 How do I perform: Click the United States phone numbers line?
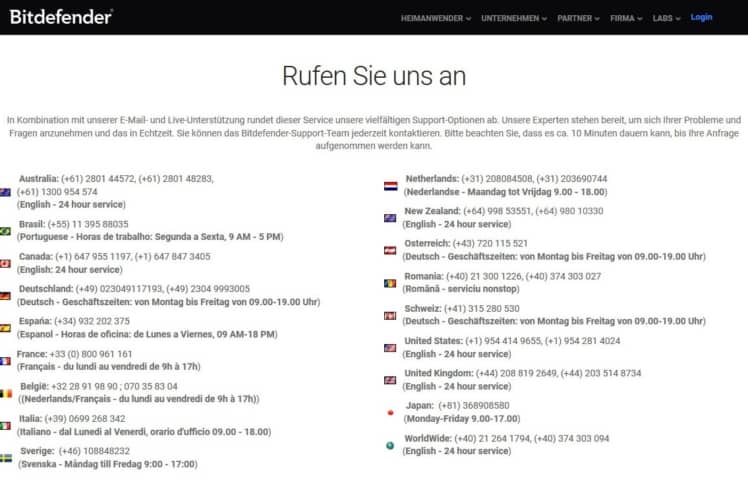(512, 341)
